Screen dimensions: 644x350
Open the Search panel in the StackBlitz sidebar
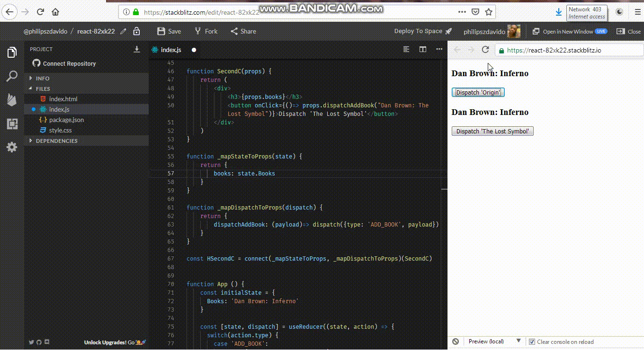[x=12, y=77]
